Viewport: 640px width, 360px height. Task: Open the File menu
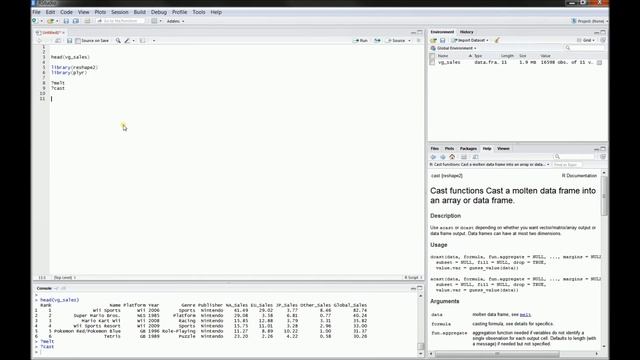point(36,12)
